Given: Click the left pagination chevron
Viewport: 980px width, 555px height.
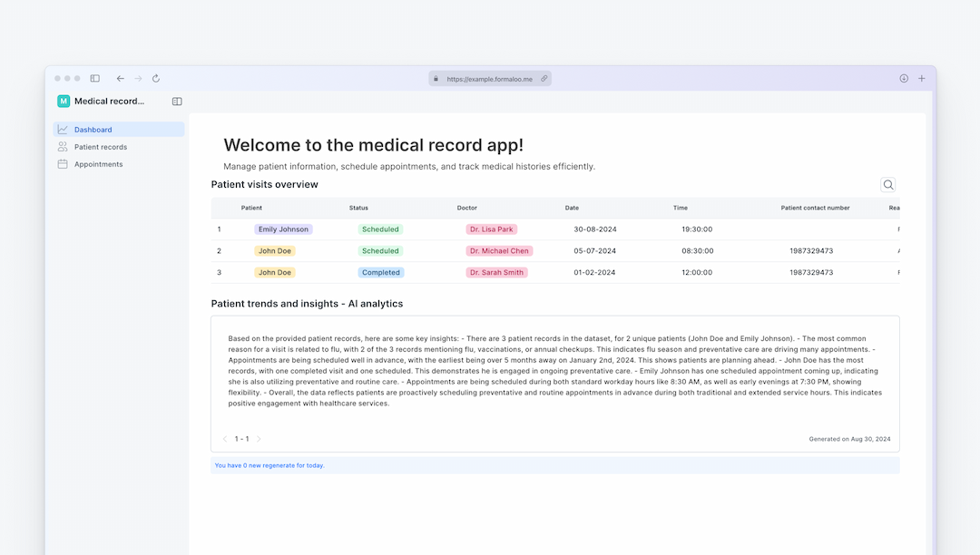Looking at the screenshot, I should [x=224, y=438].
